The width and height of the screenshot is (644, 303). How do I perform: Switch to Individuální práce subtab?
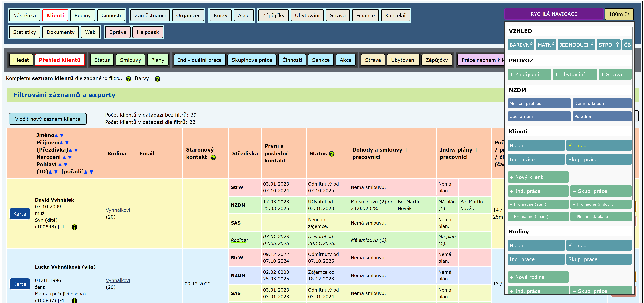(x=199, y=60)
